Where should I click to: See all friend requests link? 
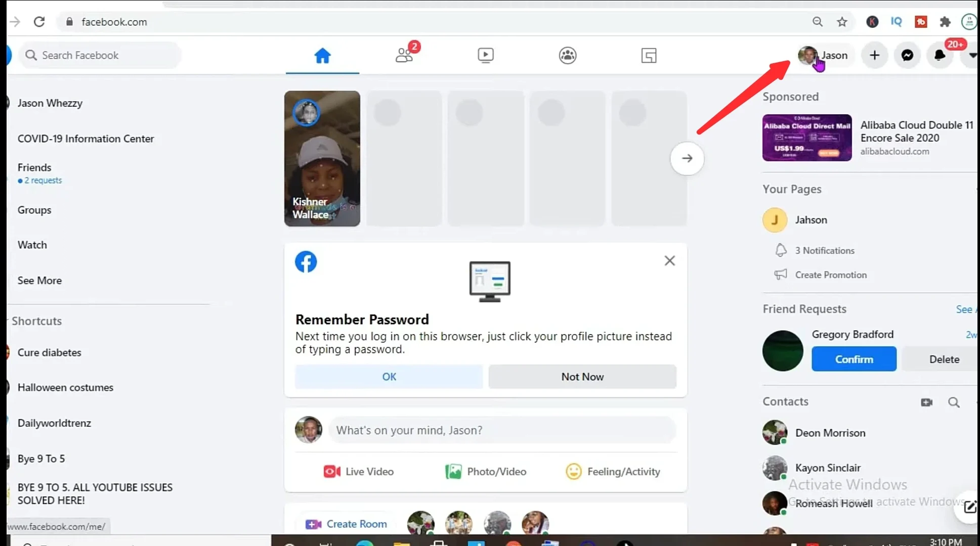(965, 309)
